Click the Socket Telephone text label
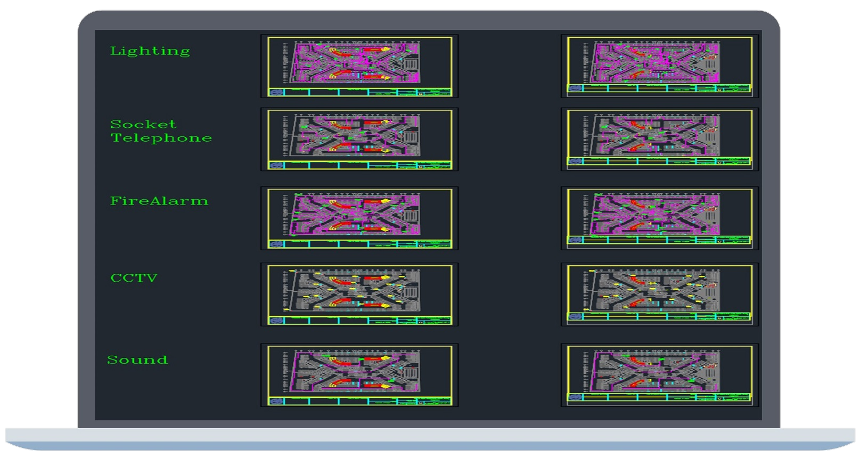Image resolution: width=868 pixels, height=458 pixels. (161, 131)
